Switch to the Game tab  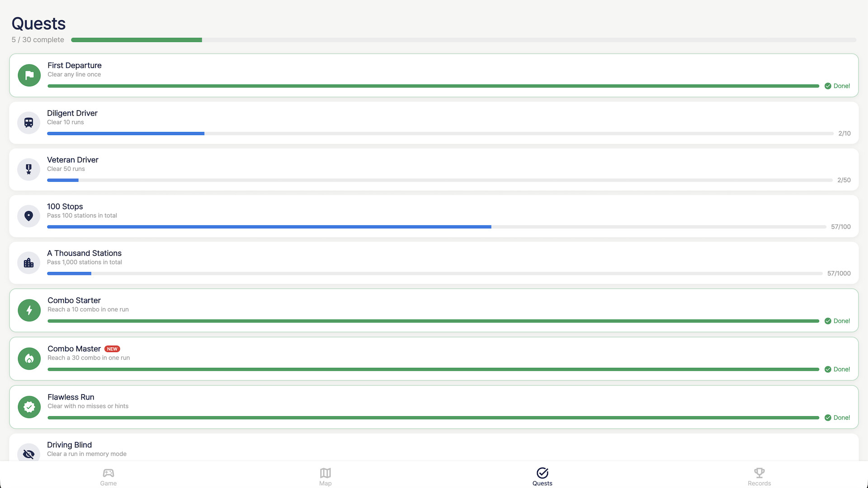pyautogui.click(x=108, y=477)
